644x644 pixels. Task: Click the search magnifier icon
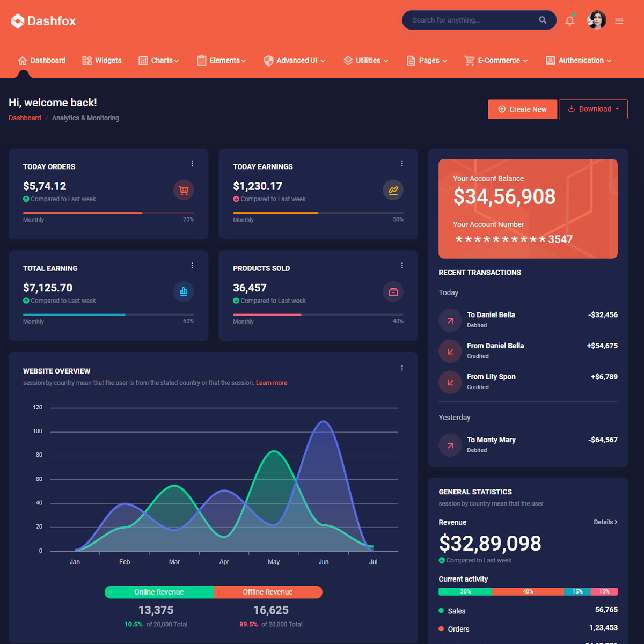(x=543, y=20)
